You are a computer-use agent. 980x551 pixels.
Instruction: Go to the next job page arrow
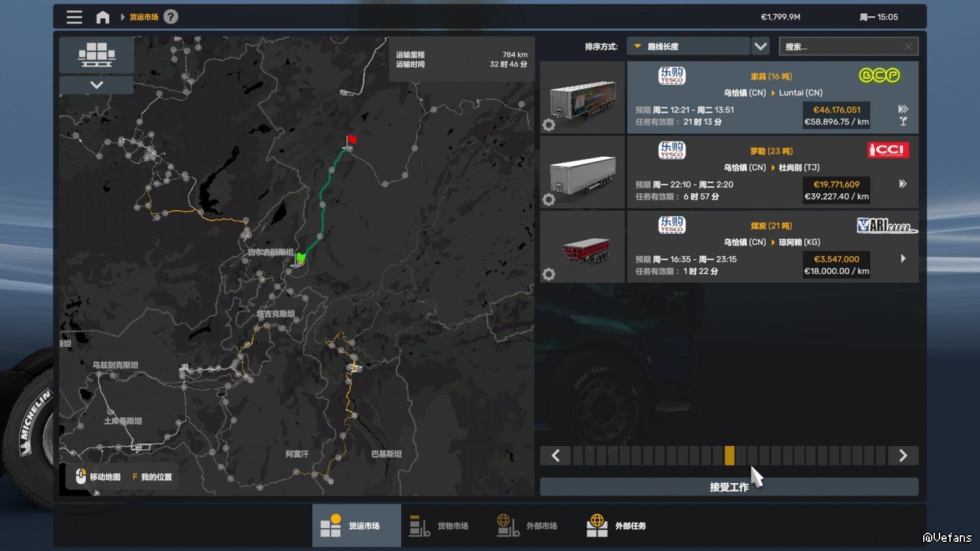point(903,456)
